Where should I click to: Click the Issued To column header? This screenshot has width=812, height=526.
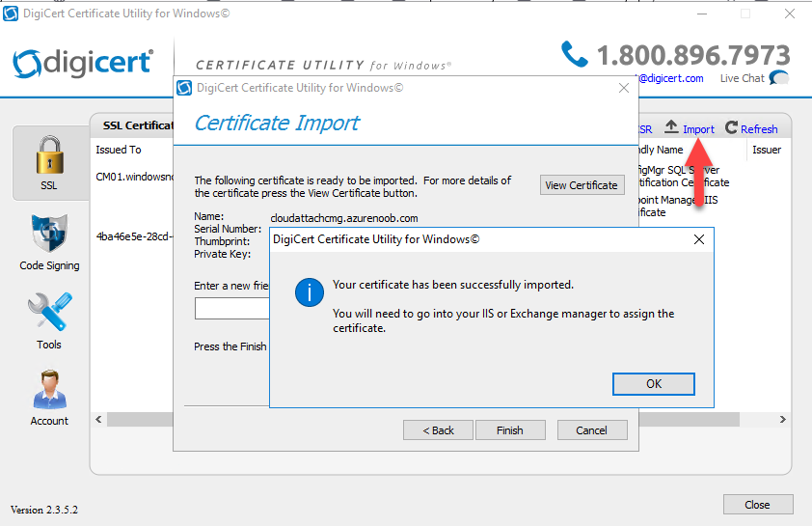click(x=119, y=150)
